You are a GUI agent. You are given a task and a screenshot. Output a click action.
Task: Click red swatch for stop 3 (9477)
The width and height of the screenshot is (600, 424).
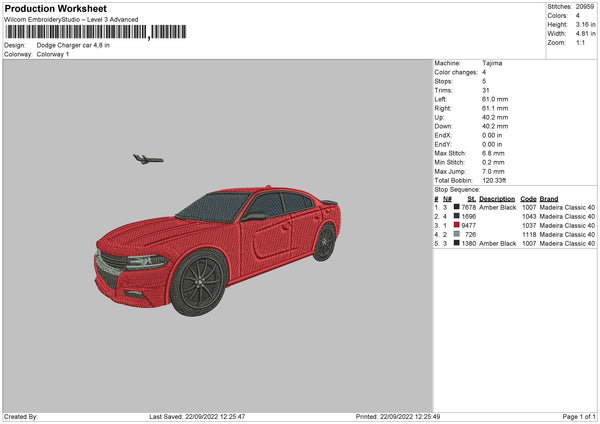[457, 225]
